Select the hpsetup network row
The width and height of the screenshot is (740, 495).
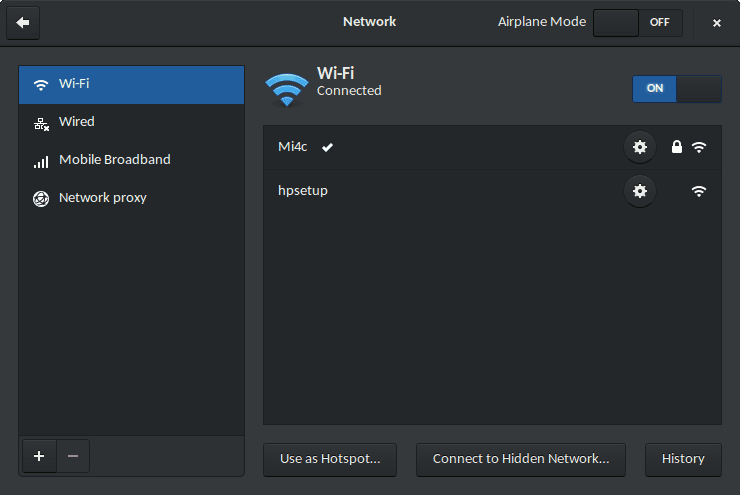click(x=440, y=190)
